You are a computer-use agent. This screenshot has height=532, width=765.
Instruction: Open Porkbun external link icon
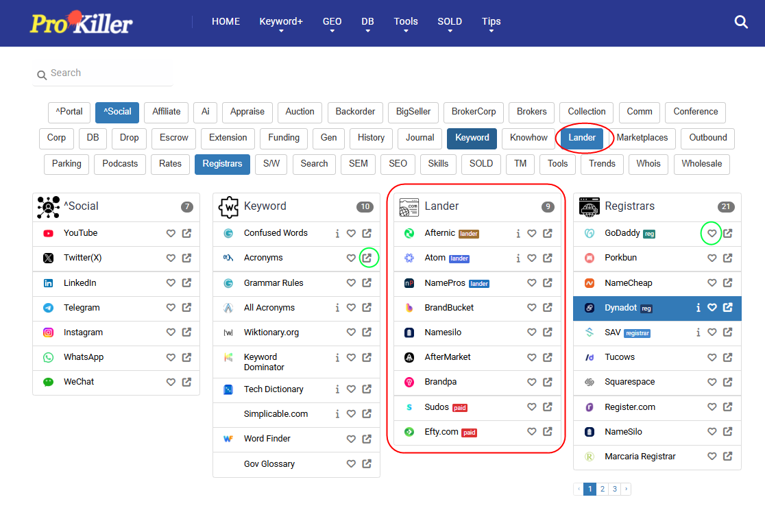pos(727,258)
